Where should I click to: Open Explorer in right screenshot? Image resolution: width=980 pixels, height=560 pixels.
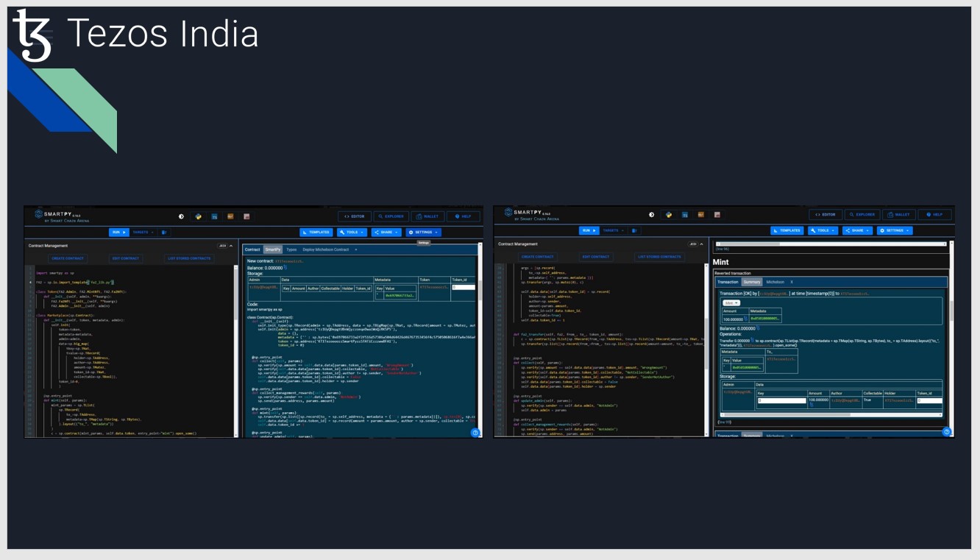tap(862, 215)
